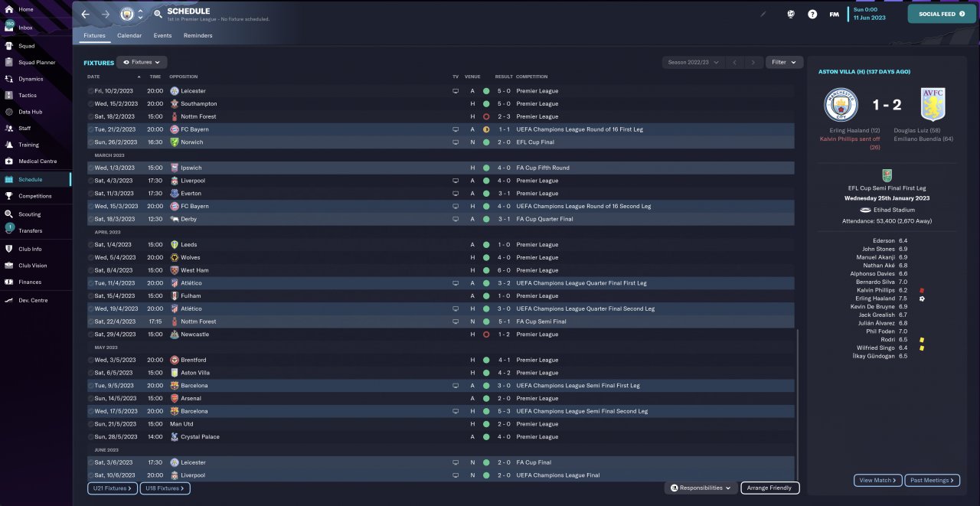Sort fixtures by the Date column header

115,77
